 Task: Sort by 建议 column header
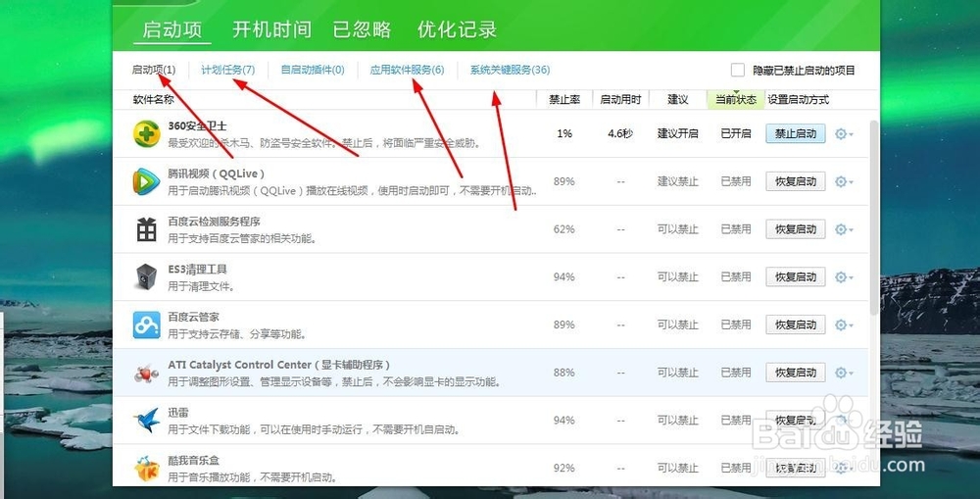[x=677, y=99]
